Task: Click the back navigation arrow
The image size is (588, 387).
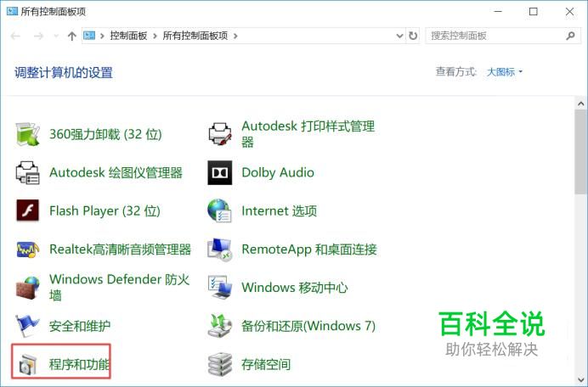Action: point(15,36)
